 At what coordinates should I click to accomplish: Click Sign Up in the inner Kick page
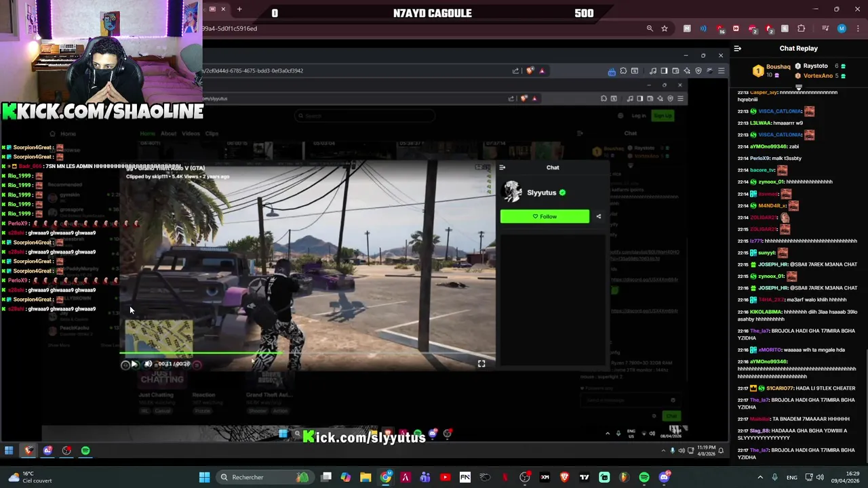[x=662, y=116]
